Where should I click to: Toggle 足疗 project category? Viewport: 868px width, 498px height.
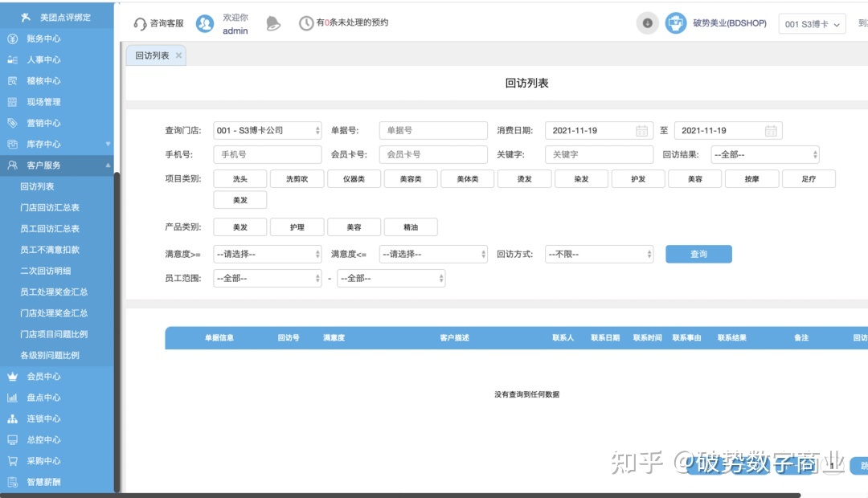coord(809,179)
